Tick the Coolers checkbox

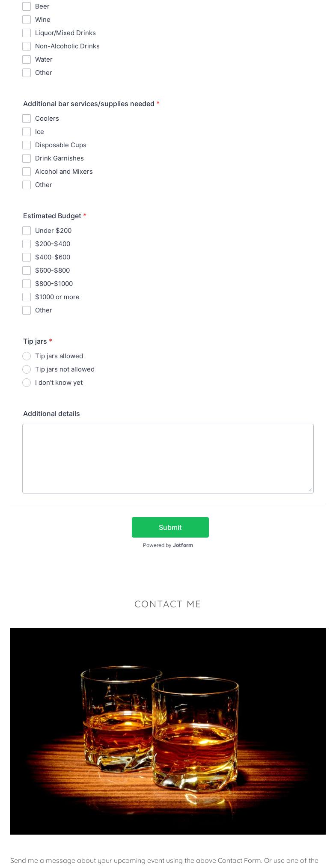tap(27, 119)
